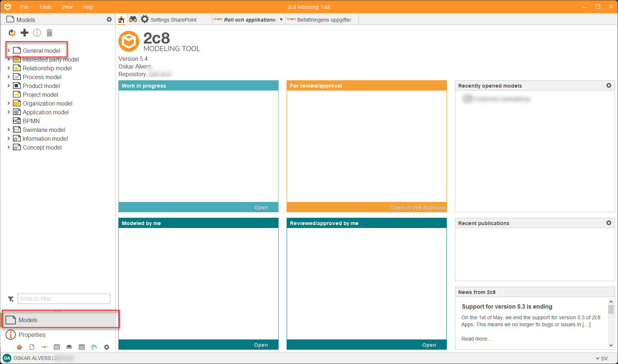Open Recently opened models settings gear
The width and height of the screenshot is (618, 364).
[609, 85]
